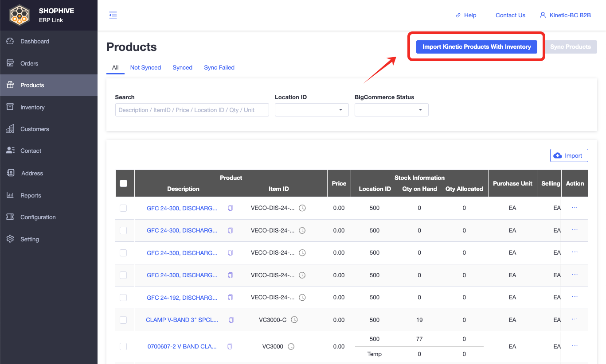Copy description of 0700607-2 V BAND row
This screenshot has width=606, height=364.
coord(230,346)
